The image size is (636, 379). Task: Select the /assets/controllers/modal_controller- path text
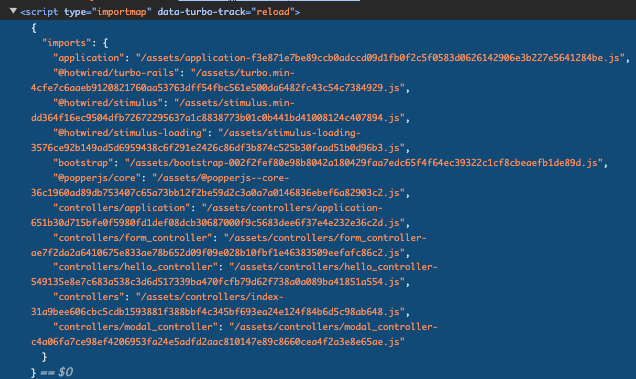[333, 327]
